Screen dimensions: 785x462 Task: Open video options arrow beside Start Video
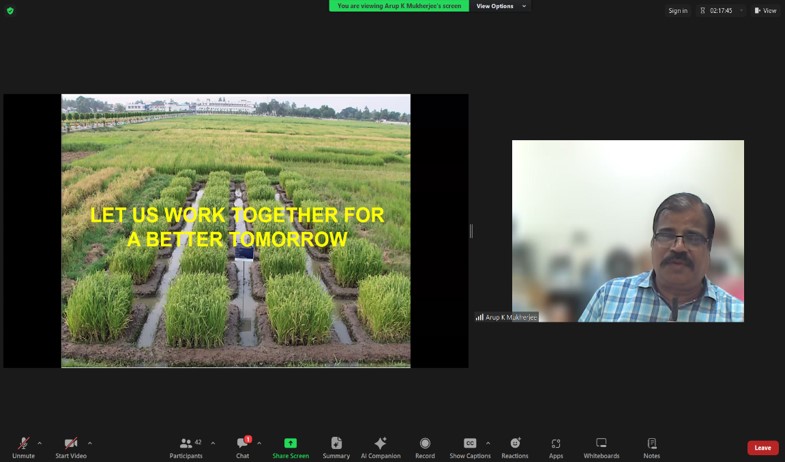click(x=90, y=443)
